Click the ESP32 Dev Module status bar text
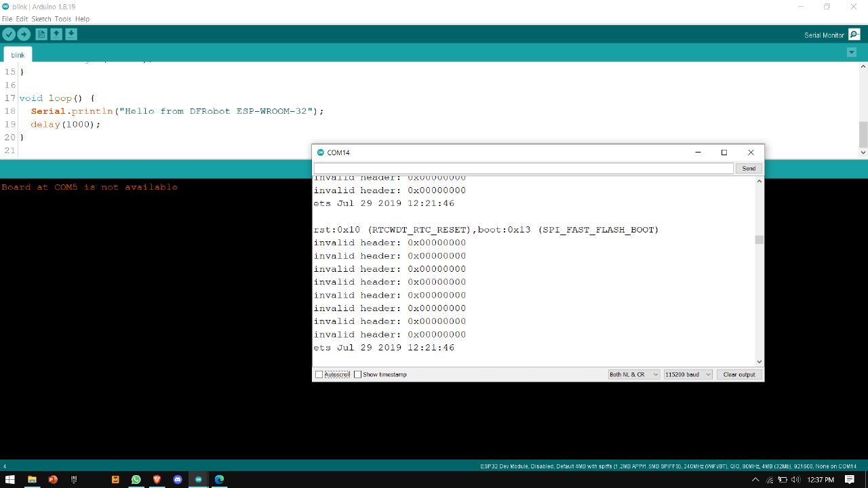The image size is (868, 488). click(x=668, y=466)
